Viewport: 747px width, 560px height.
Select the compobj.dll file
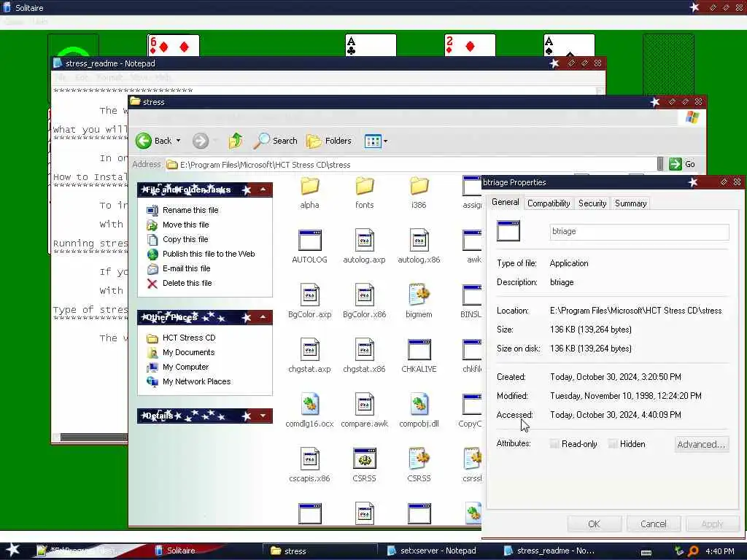[419, 411]
